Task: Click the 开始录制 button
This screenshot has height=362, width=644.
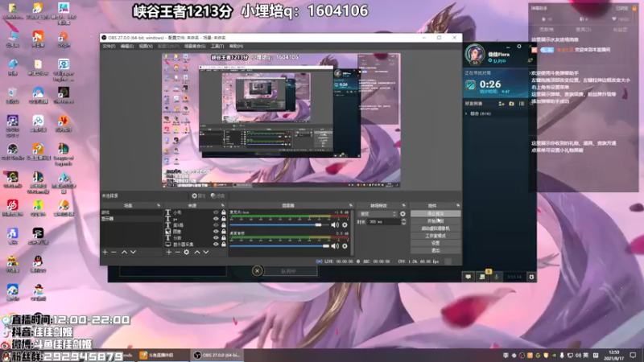Action: (x=436, y=221)
